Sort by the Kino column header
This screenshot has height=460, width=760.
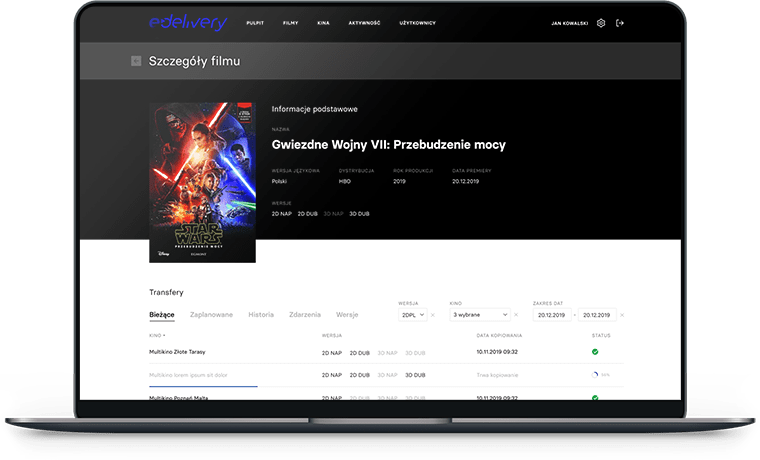[x=157, y=335]
